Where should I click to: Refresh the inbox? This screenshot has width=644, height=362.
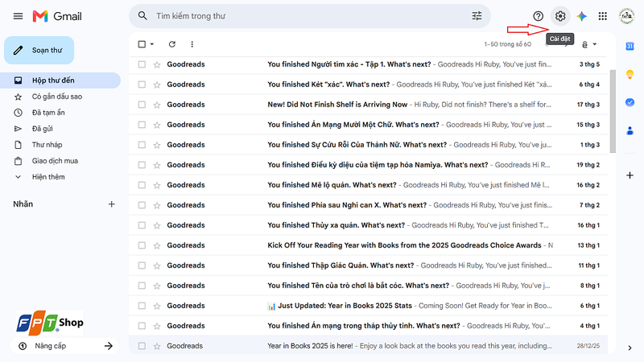click(x=172, y=44)
